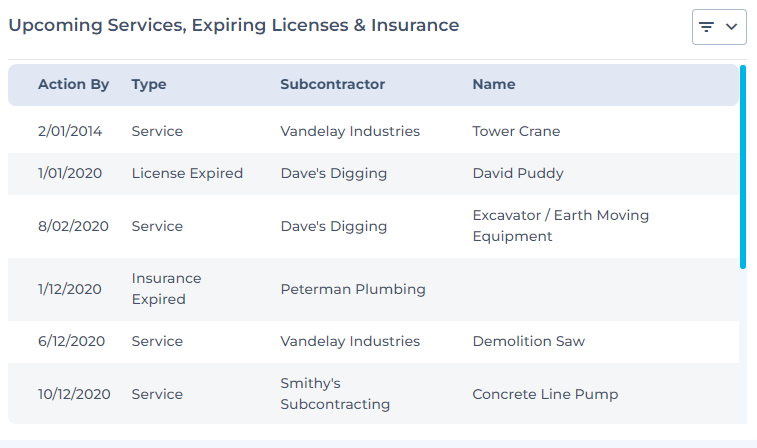Click the Name column header
Image resolution: width=757 pixels, height=448 pixels.
tap(494, 85)
